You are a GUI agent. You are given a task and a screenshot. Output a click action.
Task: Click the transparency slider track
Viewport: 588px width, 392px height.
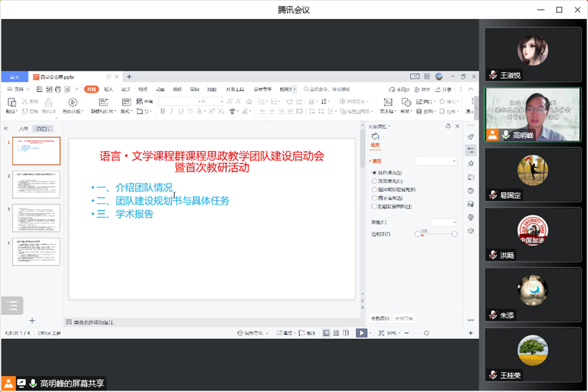[436, 234]
